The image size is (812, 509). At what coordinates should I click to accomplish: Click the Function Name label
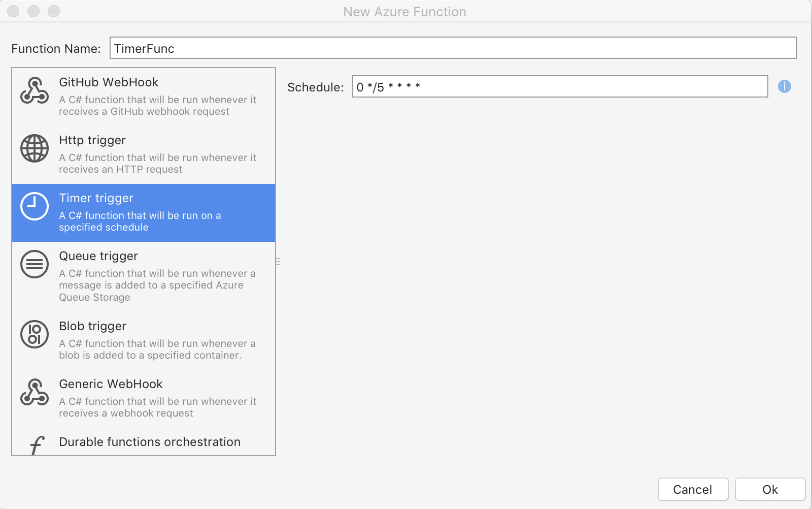[x=56, y=49]
